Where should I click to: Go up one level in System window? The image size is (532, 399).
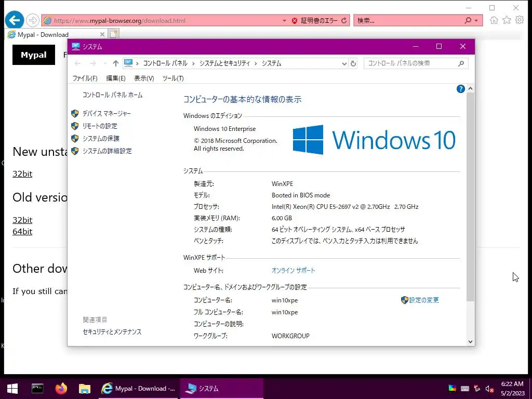point(115,63)
